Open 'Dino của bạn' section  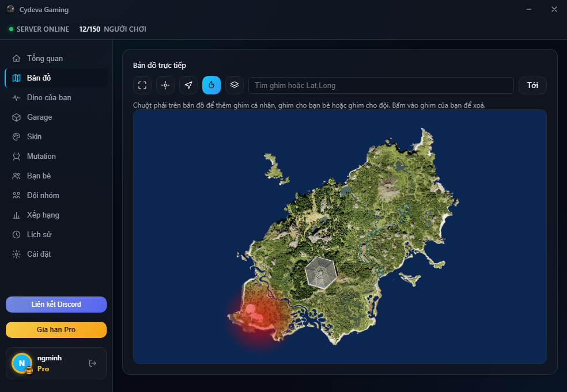56,97
